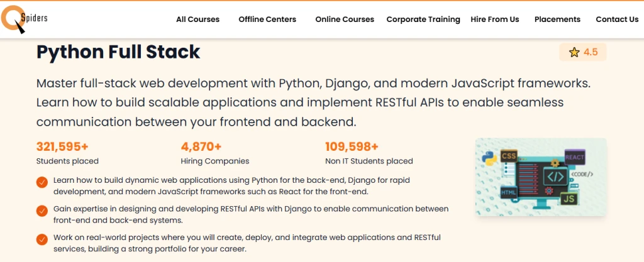Click checkmark icon beside dynamic web applications
Screen dimensions: 644x262
(x=42, y=182)
